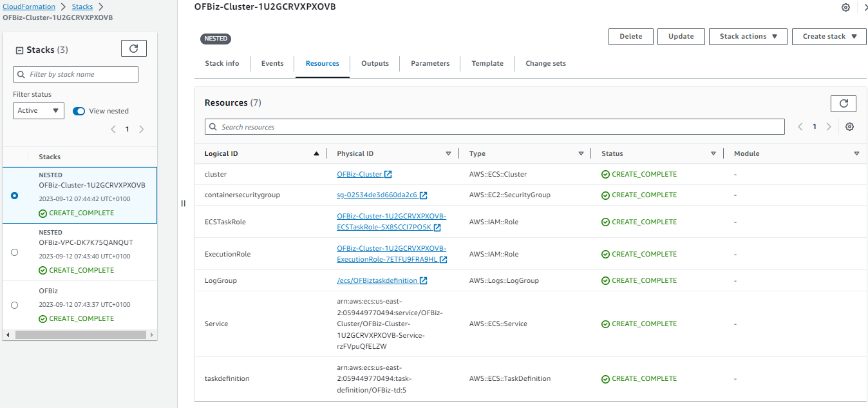Open external link icon next to OFBiz-Cluster

(x=388, y=175)
